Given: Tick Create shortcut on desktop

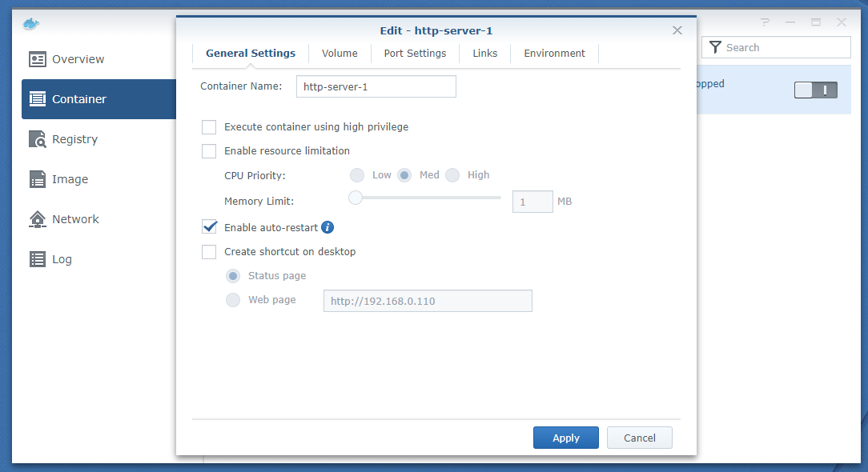Looking at the screenshot, I should click(x=209, y=252).
